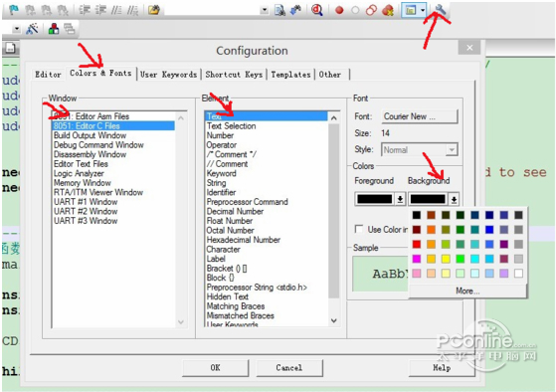This screenshot has width=556, height=392.
Task: Switch to the Editor tab
Action: (x=48, y=75)
